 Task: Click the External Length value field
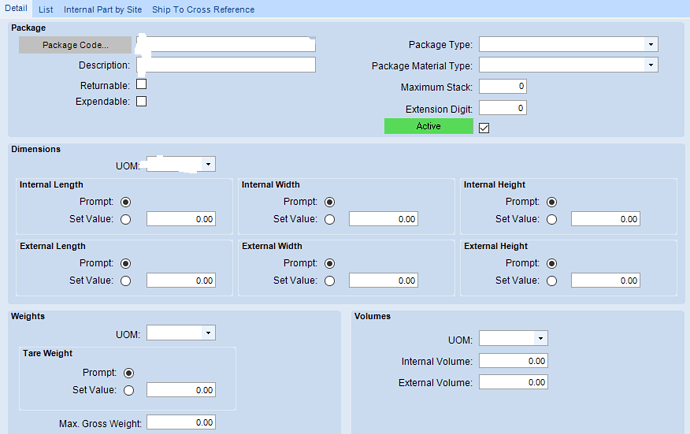pos(181,280)
